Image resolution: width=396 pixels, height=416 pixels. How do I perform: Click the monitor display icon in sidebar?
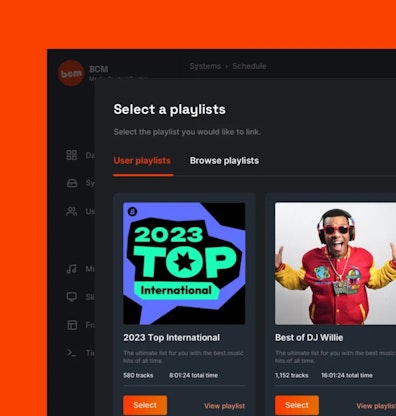point(72,297)
